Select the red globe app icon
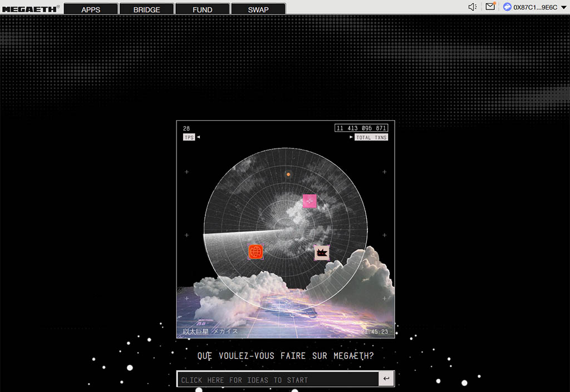The height and width of the screenshot is (392, 570). coord(255,252)
